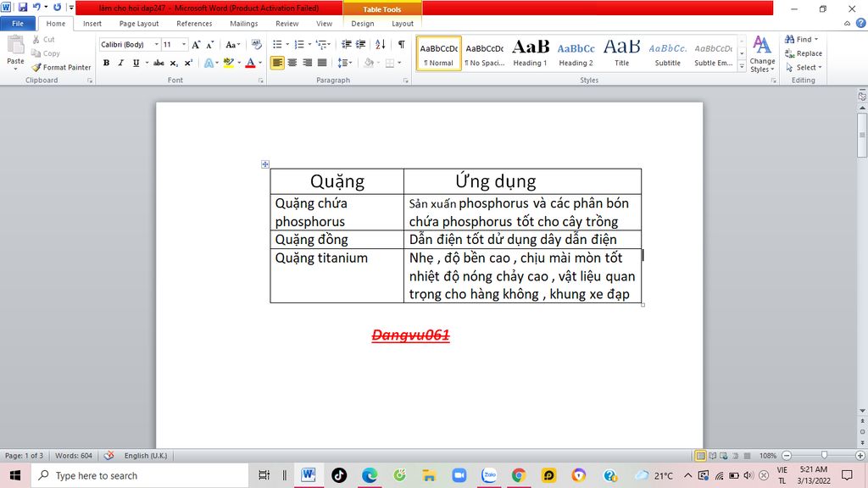Screen dimensions: 868x488
Task: Toggle Bold formatting
Action: tap(106, 63)
